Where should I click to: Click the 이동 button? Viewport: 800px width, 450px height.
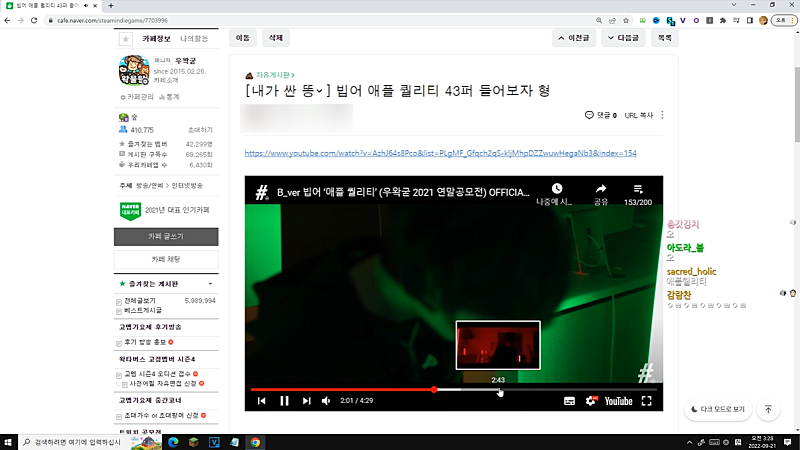click(243, 38)
